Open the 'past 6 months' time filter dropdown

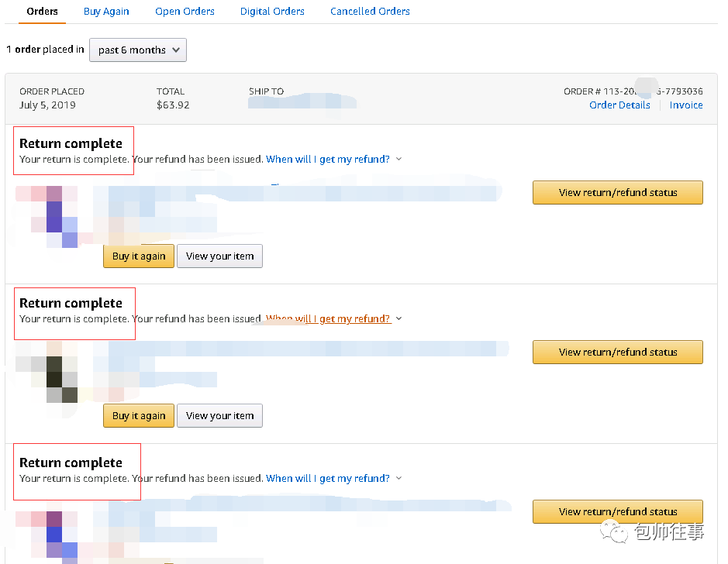tap(138, 50)
